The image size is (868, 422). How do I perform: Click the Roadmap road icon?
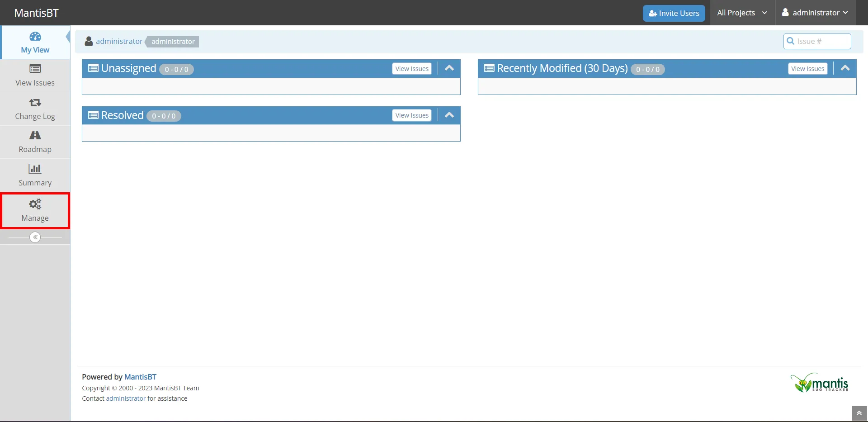(x=35, y=135)
